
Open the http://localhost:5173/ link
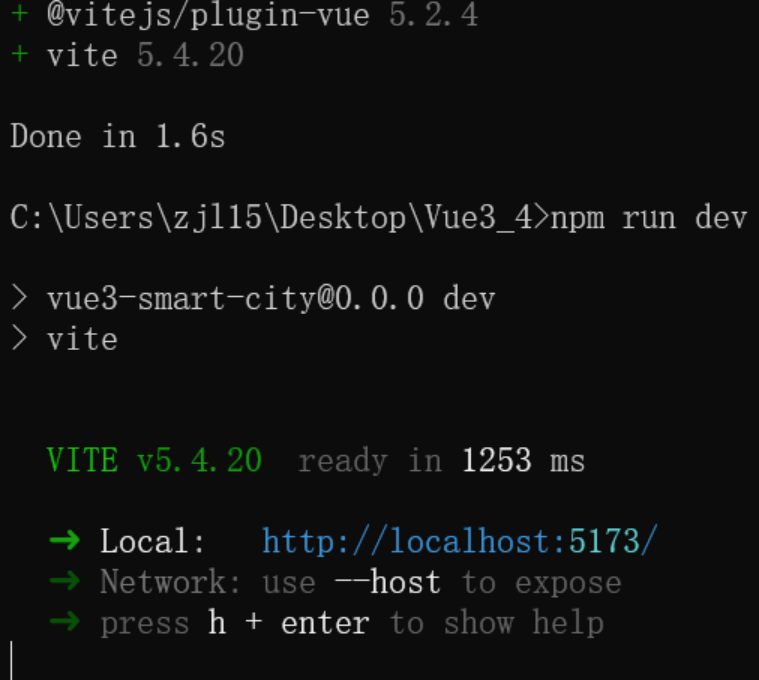(459, 541)
